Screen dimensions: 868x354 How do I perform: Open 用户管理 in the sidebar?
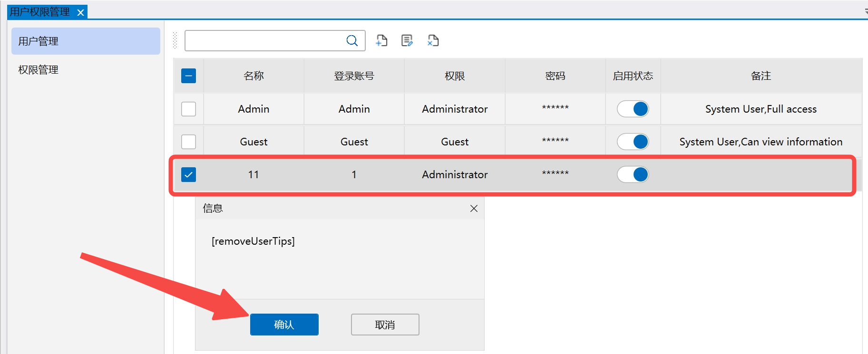[x=86, y=41]
